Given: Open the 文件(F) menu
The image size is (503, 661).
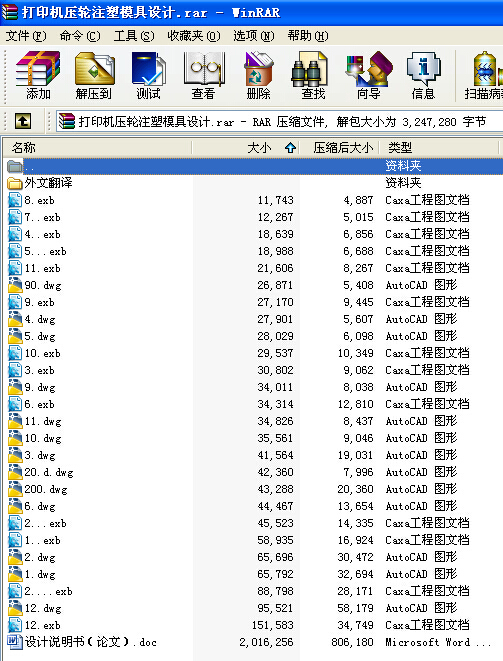Looking at the screenshot, I should [26, 36].
